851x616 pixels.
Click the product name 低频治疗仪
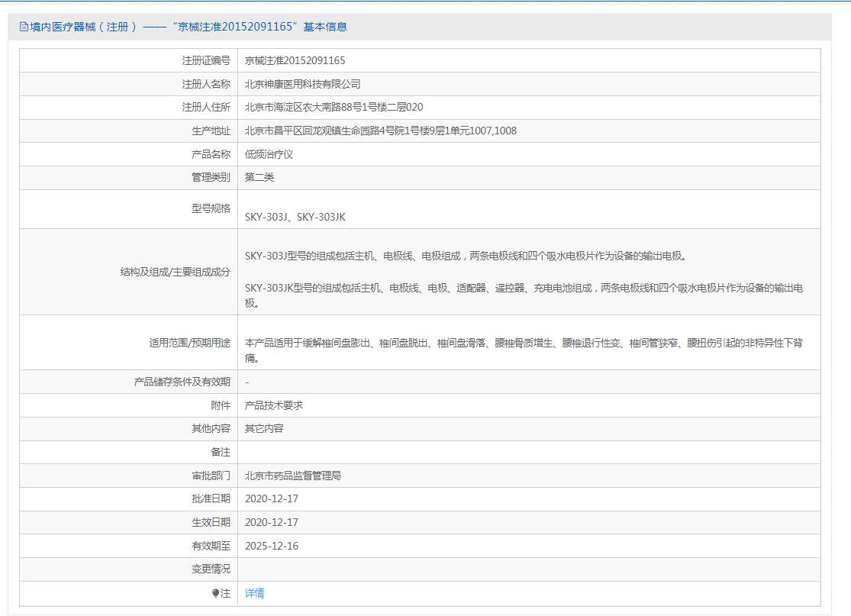tap(269, 154)
